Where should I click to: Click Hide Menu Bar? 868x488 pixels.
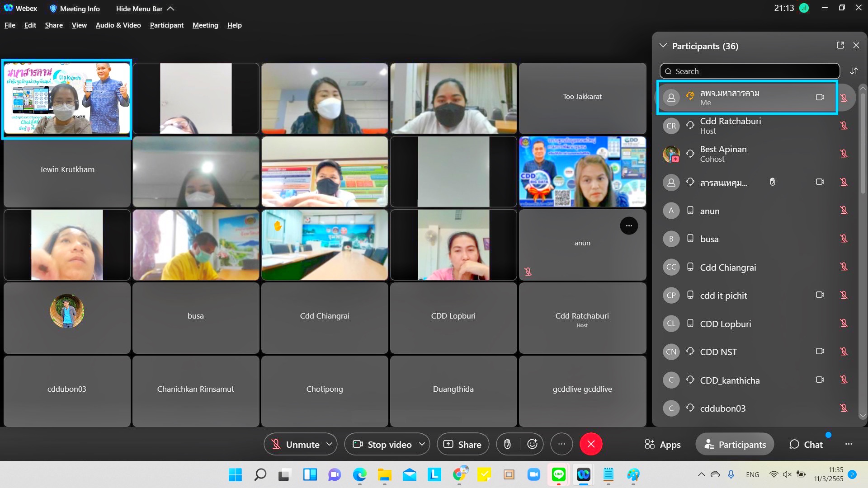(x=145, y=9)
